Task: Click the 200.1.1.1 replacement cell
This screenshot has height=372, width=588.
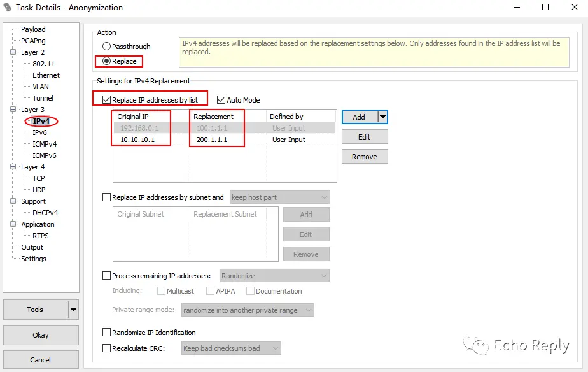Action: tap(212, 139)
